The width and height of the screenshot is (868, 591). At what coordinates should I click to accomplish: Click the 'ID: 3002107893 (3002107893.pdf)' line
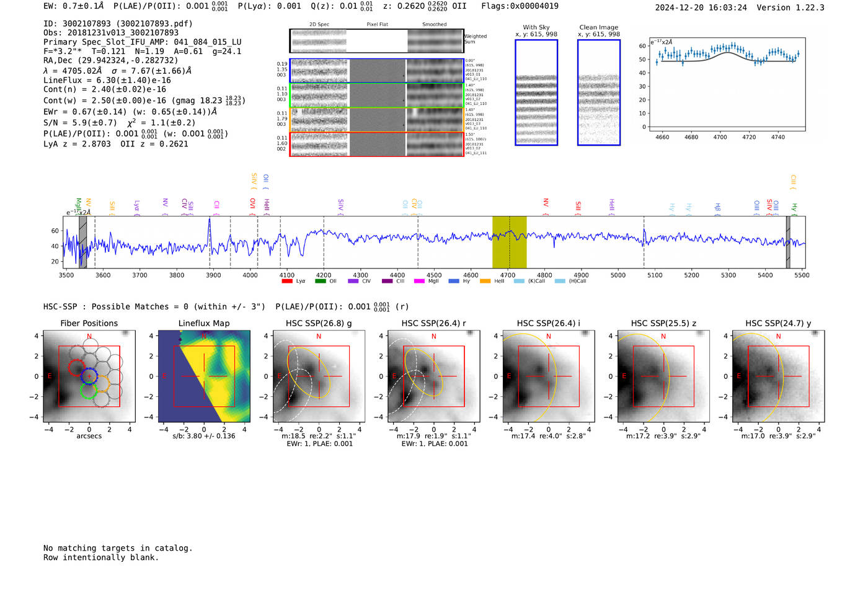pos(118,24)
